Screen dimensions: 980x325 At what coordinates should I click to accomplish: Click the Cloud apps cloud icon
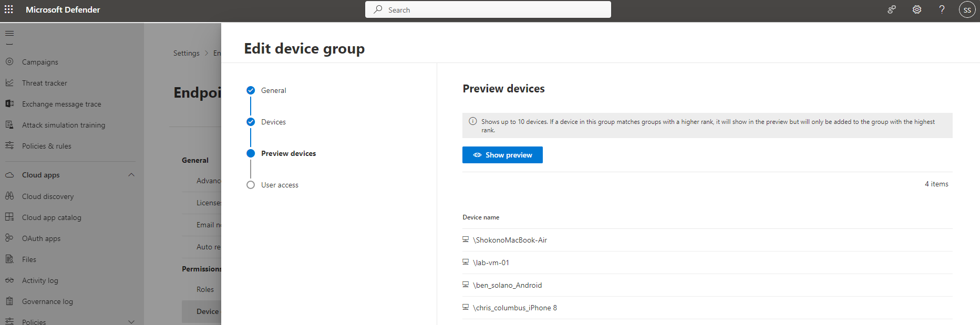pyautogui.click(x=9, y=175)
